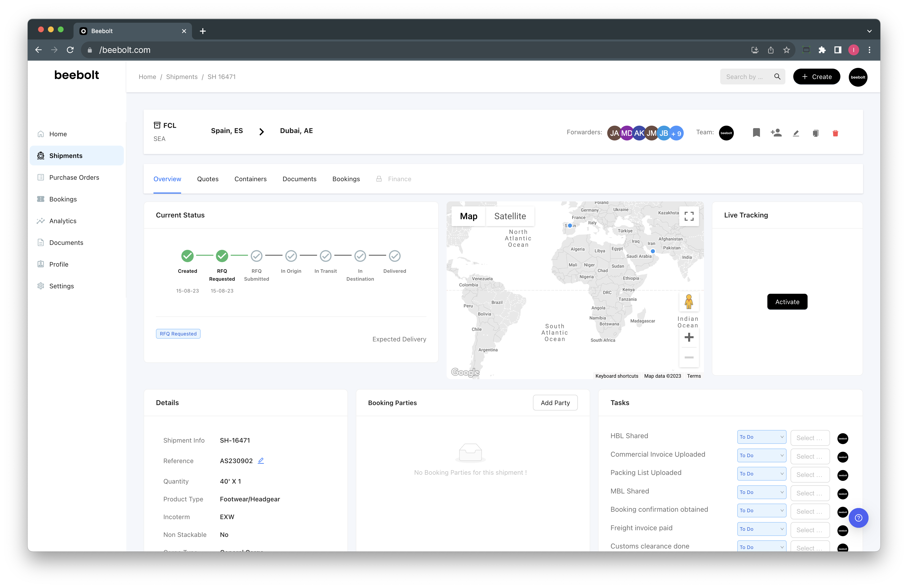Click the RFQ Submitted status step
This screenshot has width=908, height=588.
256,256
